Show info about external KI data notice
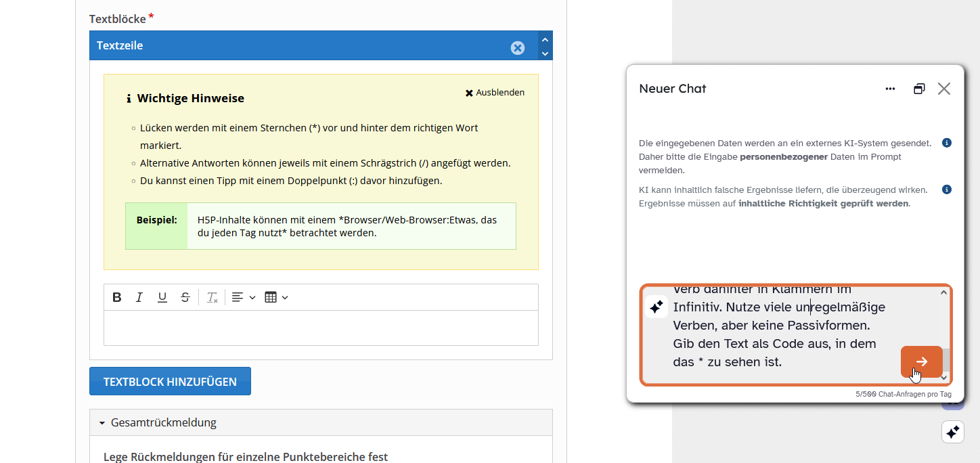This screenshot has width=980, height=463. click(947, 143)
